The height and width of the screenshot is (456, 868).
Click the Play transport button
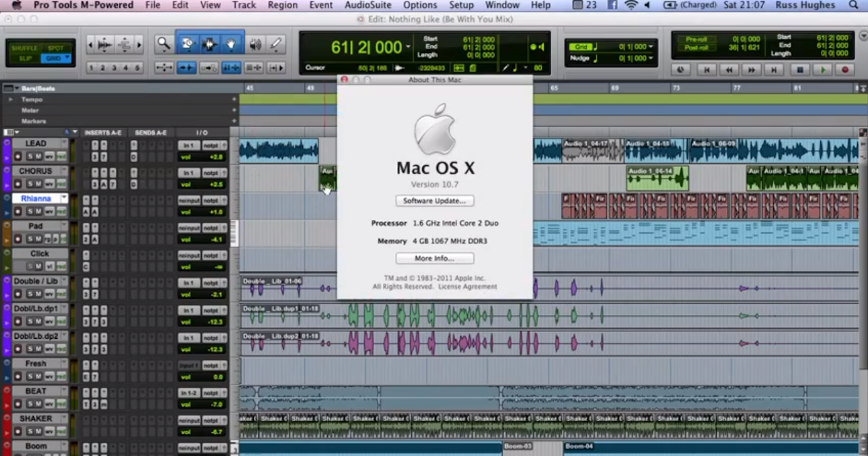click(x=822, y=69)
